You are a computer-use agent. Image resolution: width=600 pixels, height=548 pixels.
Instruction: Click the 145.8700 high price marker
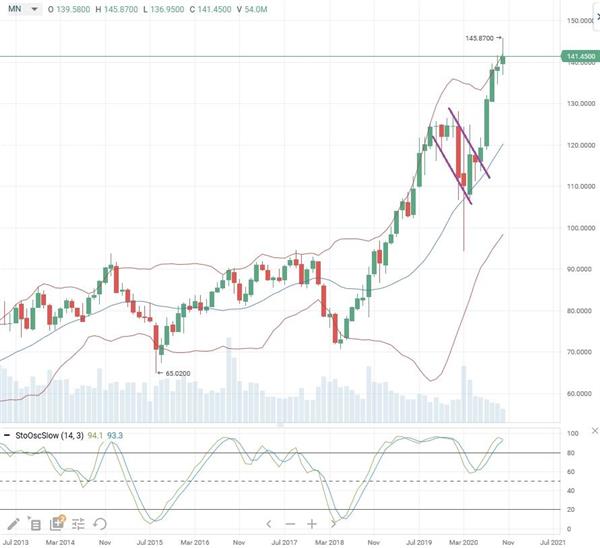tap(479, 38)
